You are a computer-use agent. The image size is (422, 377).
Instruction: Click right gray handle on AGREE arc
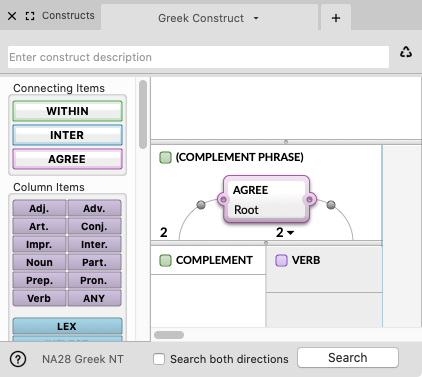pos(331,205)
